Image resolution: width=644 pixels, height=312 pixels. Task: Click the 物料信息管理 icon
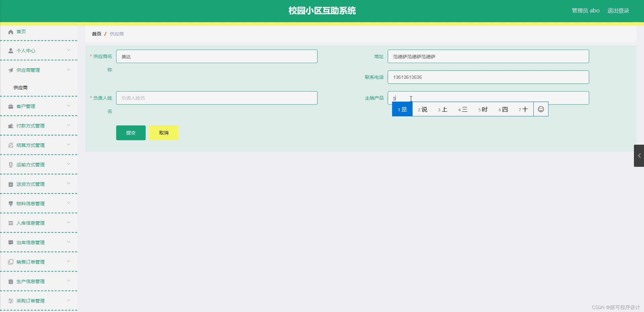[x=11, y=204]
